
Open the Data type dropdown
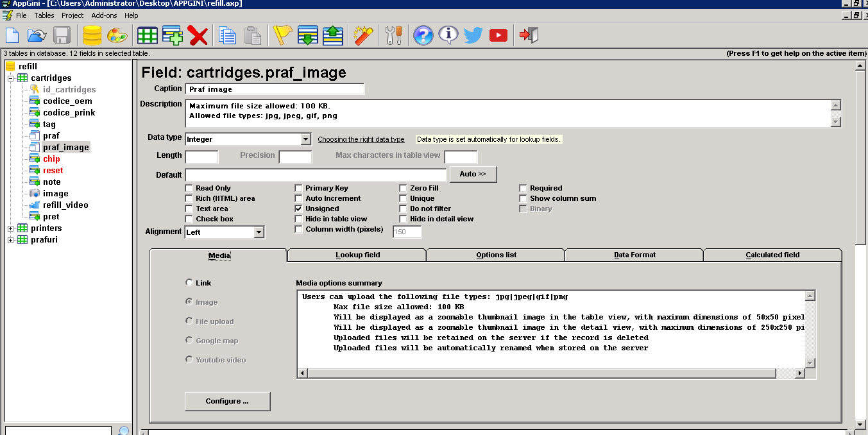click(305, 139)
